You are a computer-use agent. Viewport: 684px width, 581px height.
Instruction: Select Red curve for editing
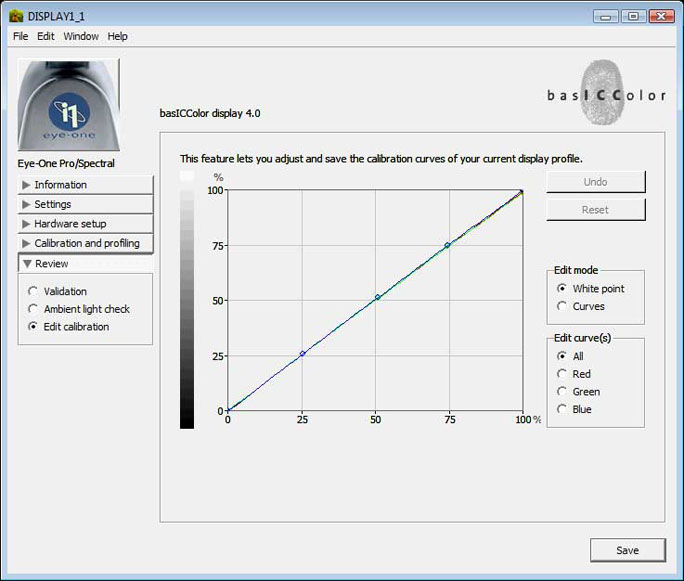[x=562, y=374]
